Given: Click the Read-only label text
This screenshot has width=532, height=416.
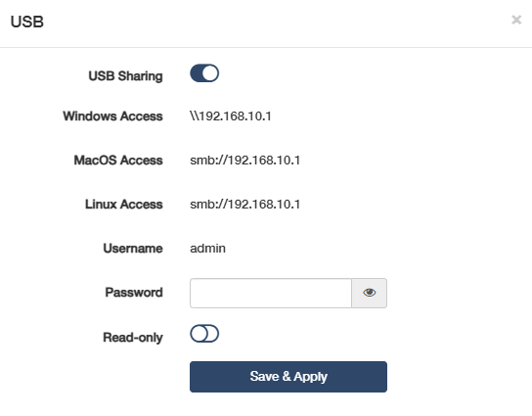Looking at the screenshot, I should [133, 338].
